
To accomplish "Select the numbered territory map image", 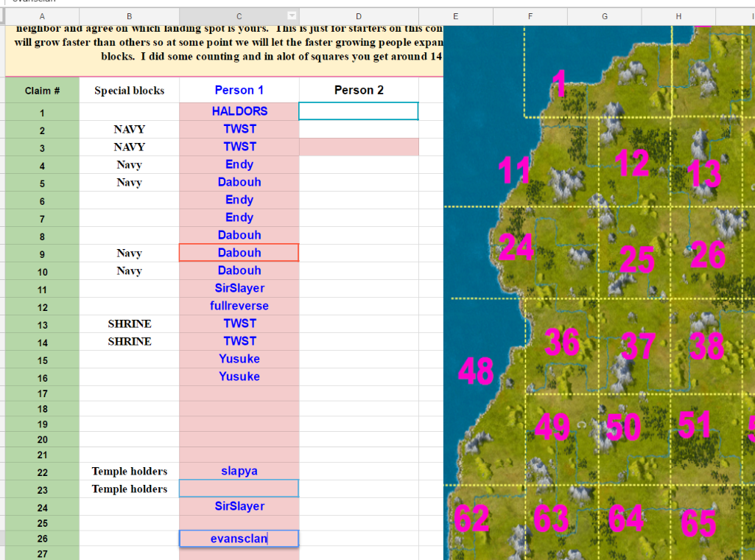I will click(599, 293).
